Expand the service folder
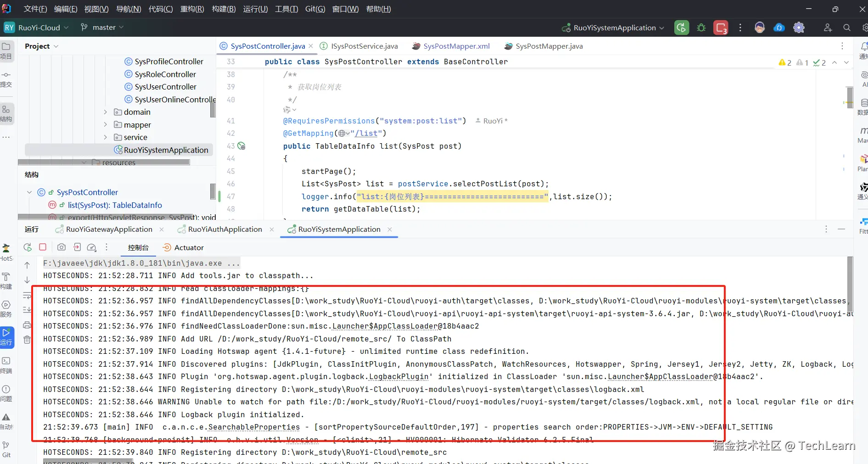The height and width of the screenshot is (464, 868). (106, 137)
